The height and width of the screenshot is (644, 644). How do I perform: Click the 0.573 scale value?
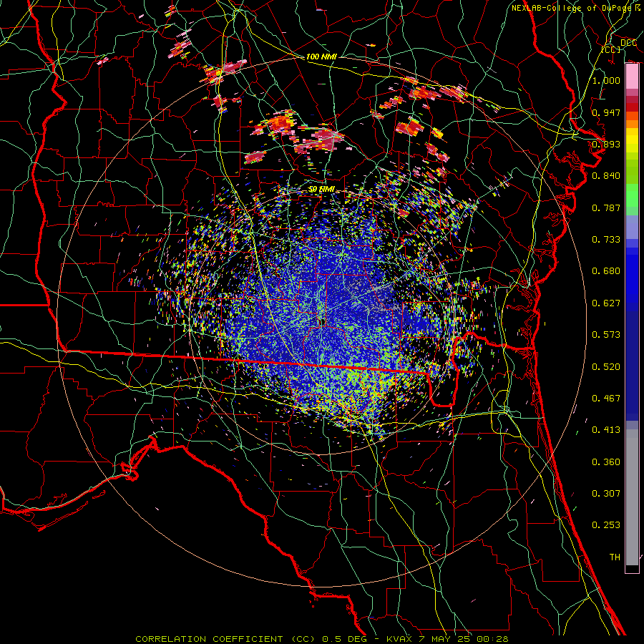(606, 335)
